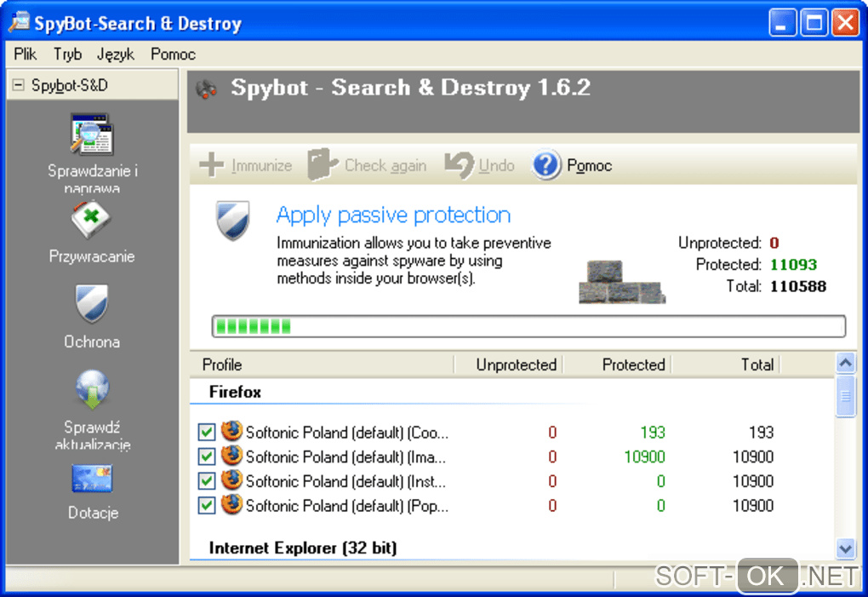Image resolution: width=868 pixels, height=597 pixels.
Task: Click the SpyBot title bar application icon
Action: click(20, 23)
